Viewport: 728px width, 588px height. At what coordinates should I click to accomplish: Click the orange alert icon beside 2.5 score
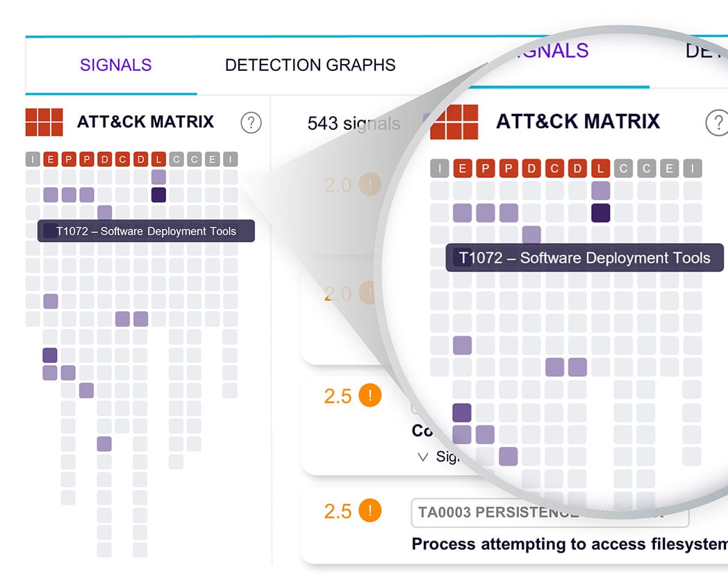pos(370,395)
